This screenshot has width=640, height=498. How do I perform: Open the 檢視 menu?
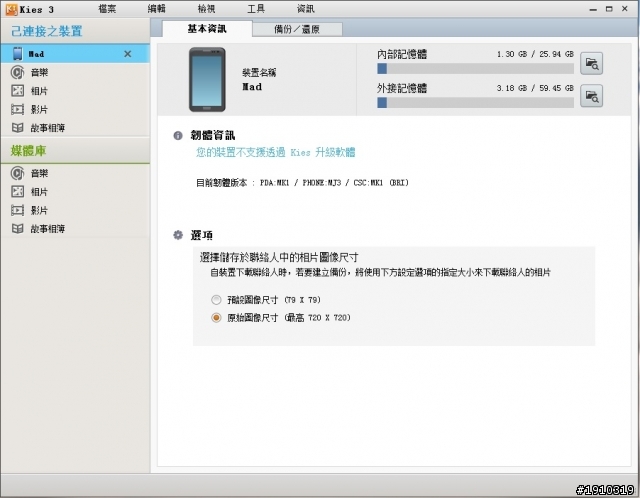tap(206, 9)
